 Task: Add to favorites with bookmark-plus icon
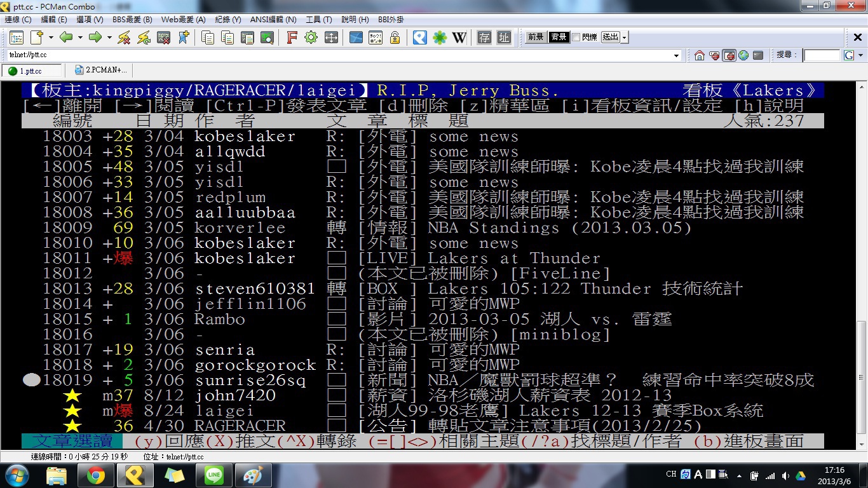183,37
